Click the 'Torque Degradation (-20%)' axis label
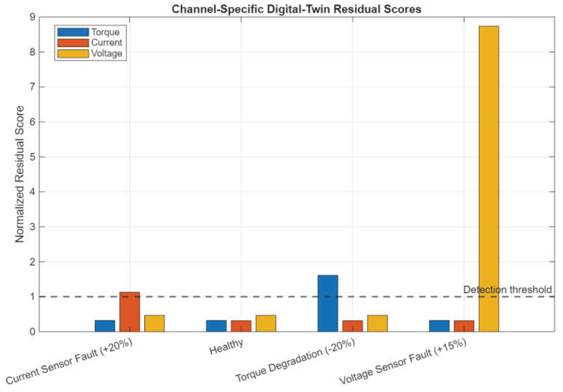 [295, 360]
